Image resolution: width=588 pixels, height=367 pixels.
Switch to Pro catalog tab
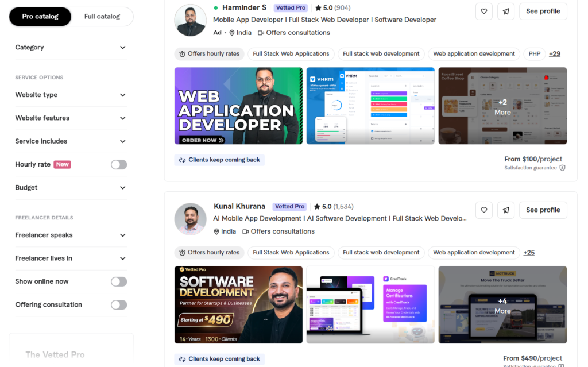click(x=40, y=17)
